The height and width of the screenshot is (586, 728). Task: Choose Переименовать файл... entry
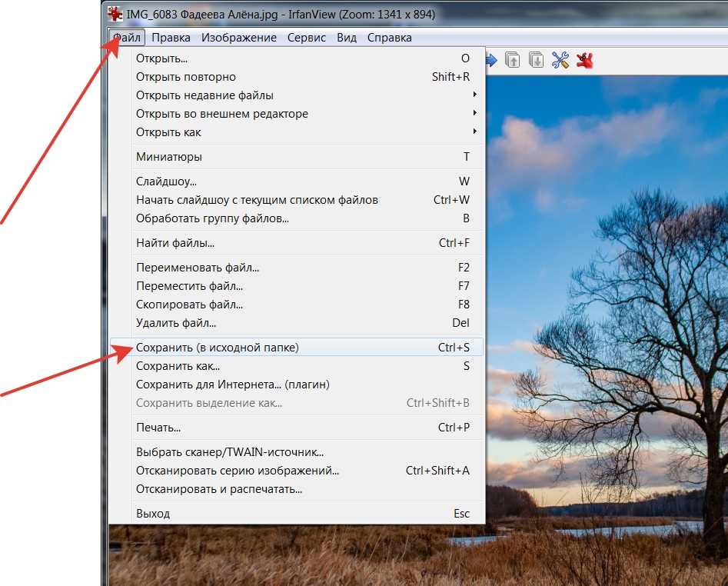[x=297, y=268]
